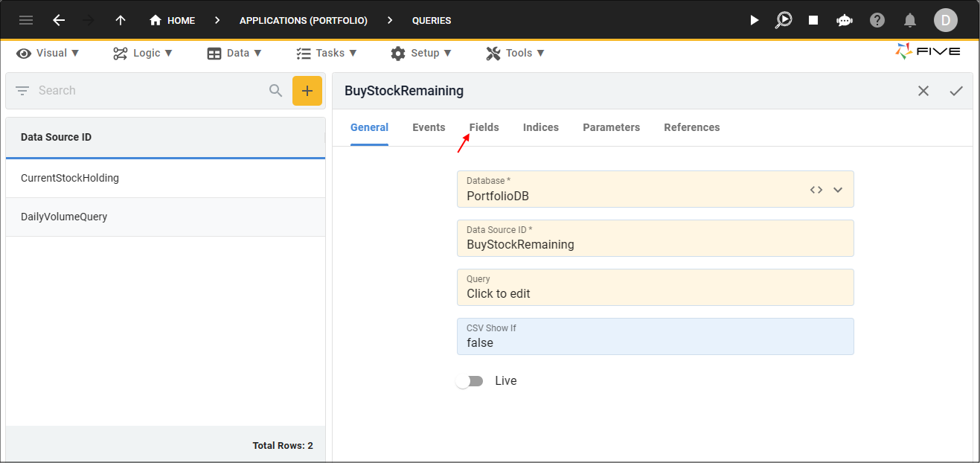
Task: Add a new query with plus button
Action: coord(307,91)
